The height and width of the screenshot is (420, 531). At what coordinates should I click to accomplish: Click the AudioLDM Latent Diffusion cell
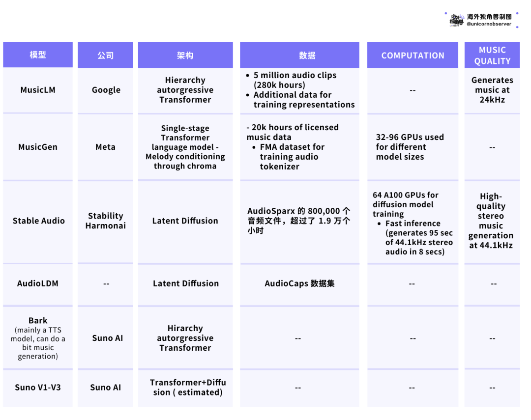[185, 283]
